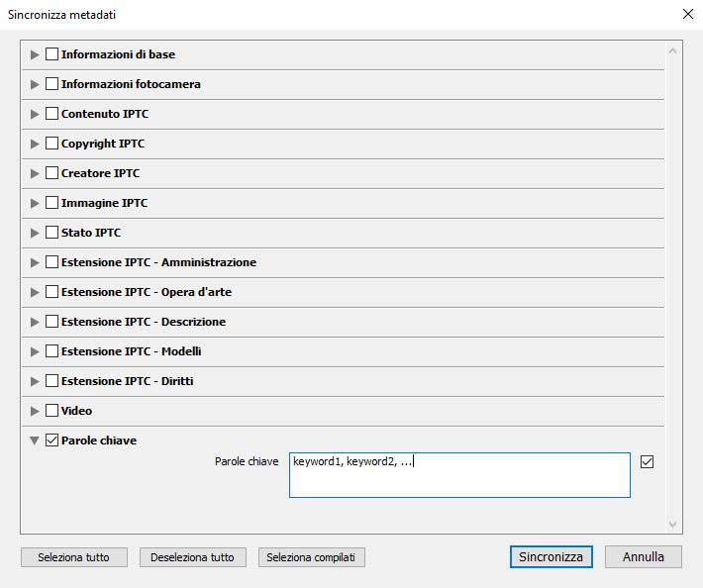Image resolution: width=703 pixels, height=588 pixels.
Task: Click the Sincronizza button
Action: click(551, 557)
